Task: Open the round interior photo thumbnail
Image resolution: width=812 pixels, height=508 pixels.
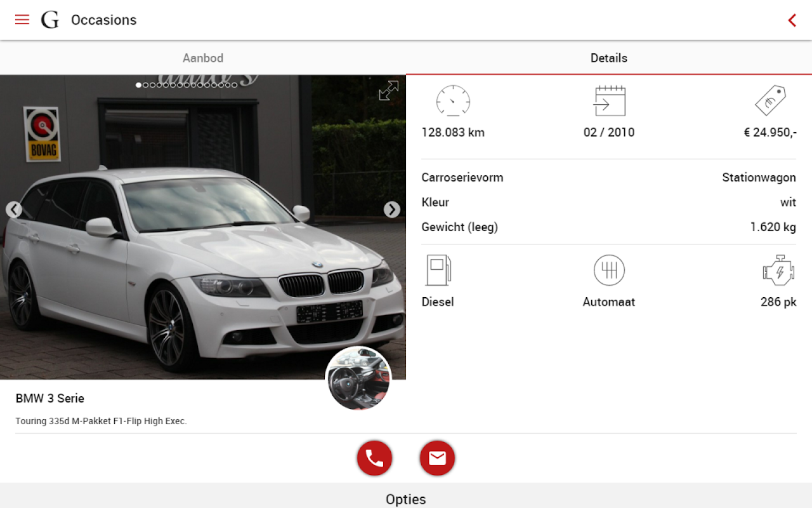Action: pos(358,379)
